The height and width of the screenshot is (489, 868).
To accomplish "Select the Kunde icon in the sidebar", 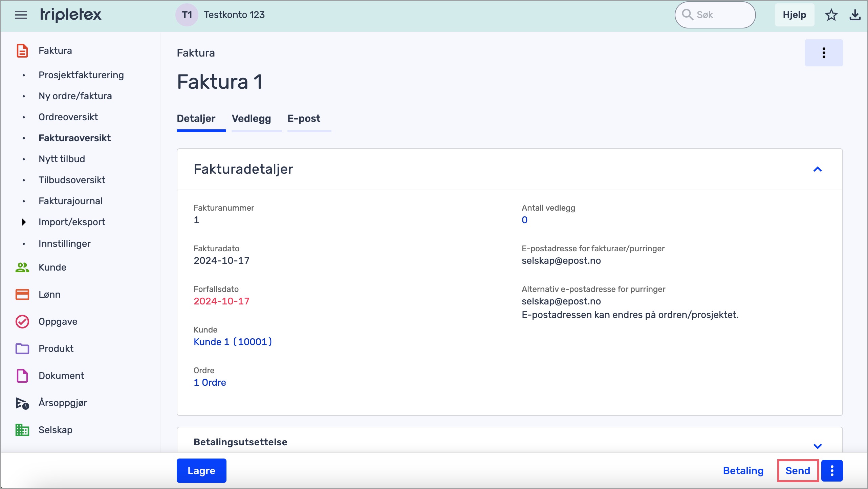I will click(22, 267).
